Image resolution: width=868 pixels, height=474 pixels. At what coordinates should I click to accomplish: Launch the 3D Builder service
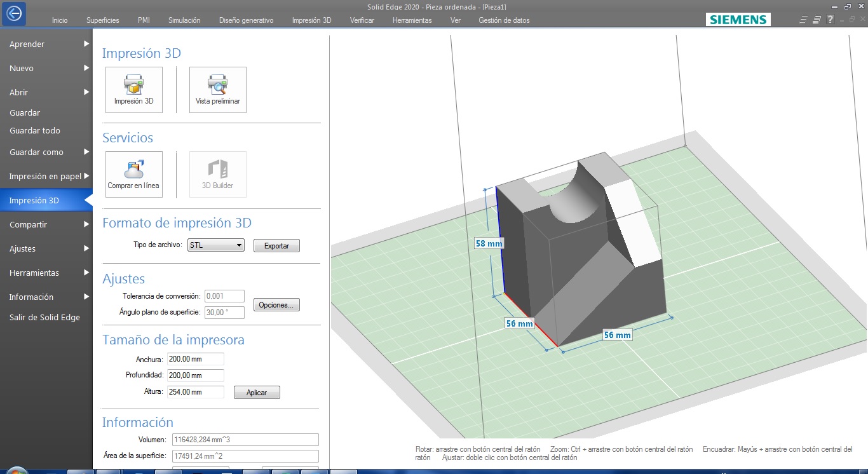(x=217, y=174)
